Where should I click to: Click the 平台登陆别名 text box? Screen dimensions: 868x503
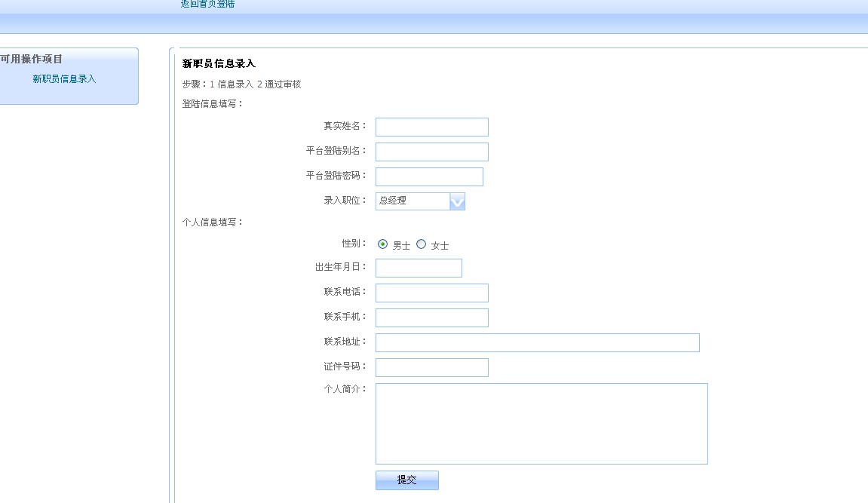[431, 152]
